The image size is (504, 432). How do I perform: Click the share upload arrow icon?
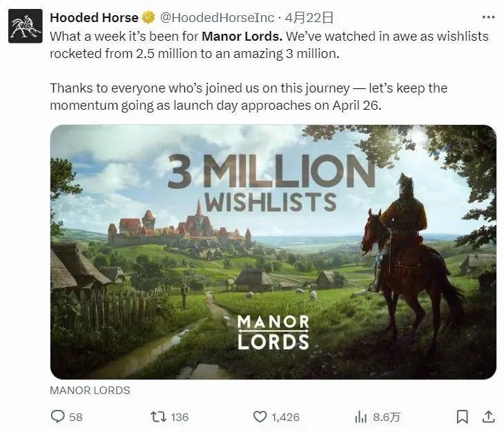(487, 416)
